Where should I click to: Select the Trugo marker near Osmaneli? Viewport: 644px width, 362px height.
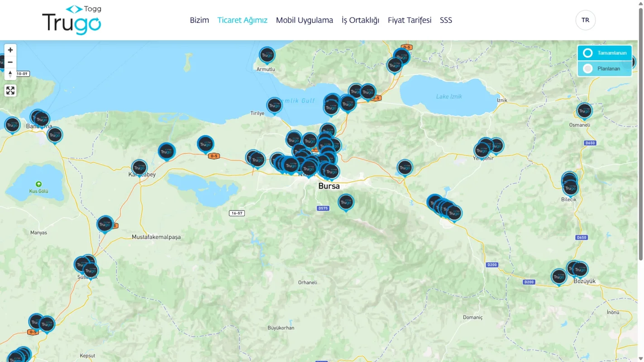[584, 111]
